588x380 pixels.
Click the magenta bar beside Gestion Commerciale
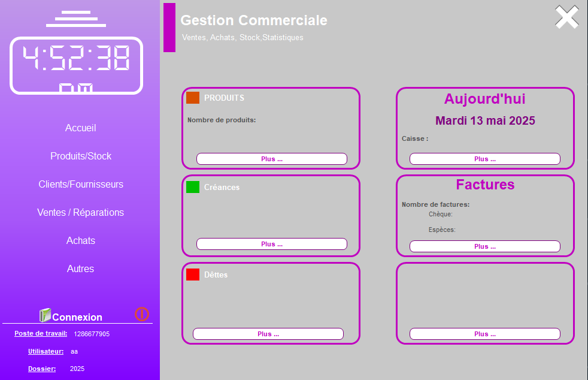169,28
